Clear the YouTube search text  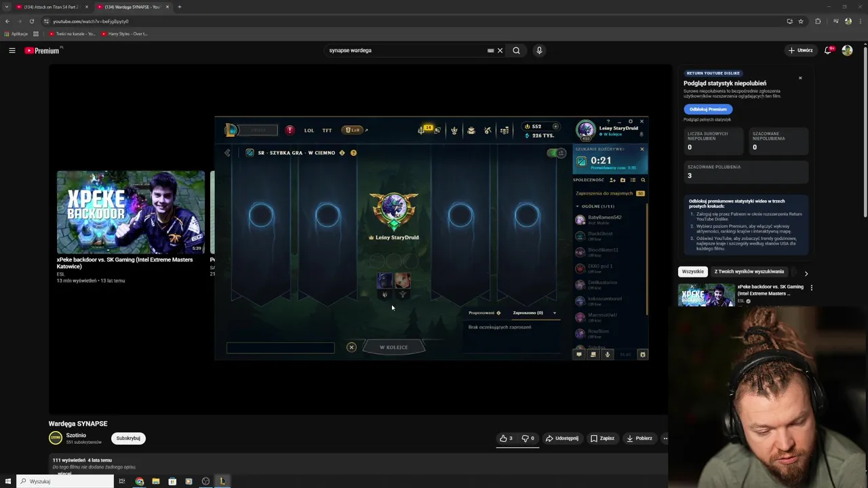[500, 50]
